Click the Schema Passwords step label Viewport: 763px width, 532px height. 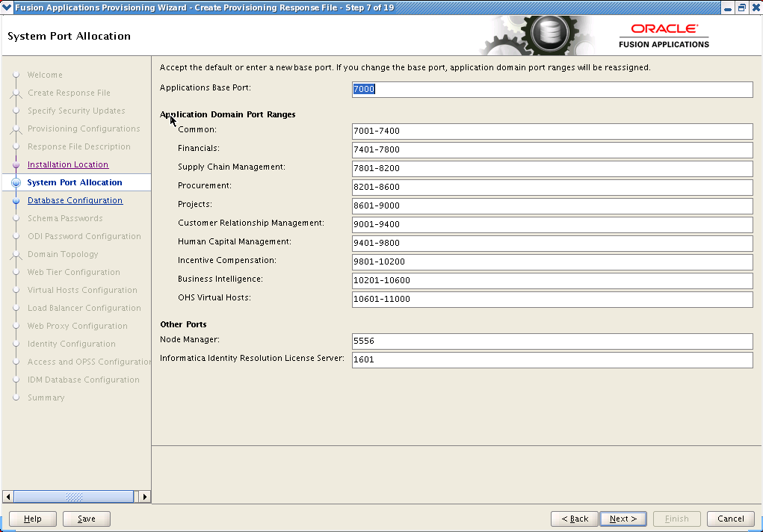(65, 218)
